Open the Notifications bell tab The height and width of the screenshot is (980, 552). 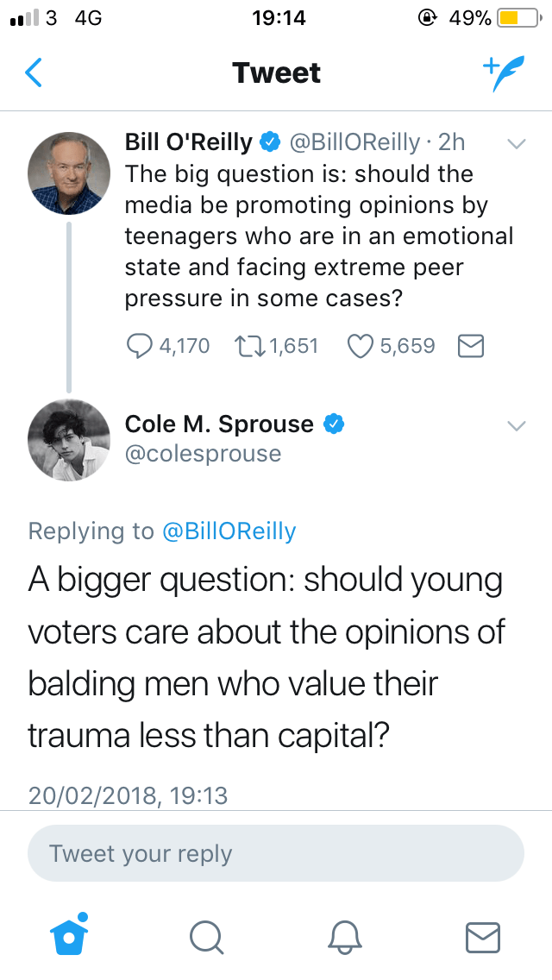345,935
